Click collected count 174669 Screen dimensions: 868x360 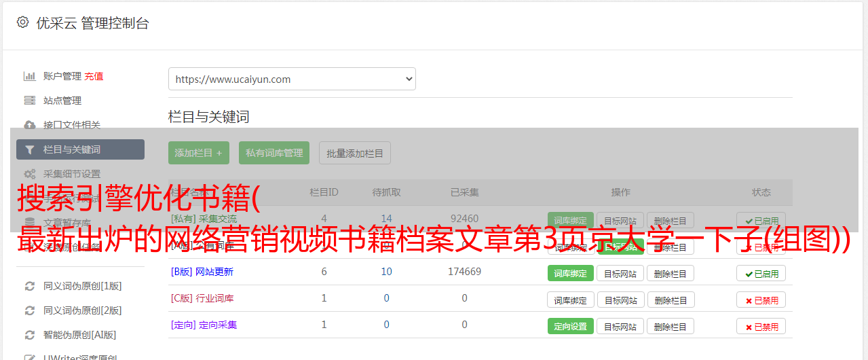pyautogui.click(x=464, y=272)
